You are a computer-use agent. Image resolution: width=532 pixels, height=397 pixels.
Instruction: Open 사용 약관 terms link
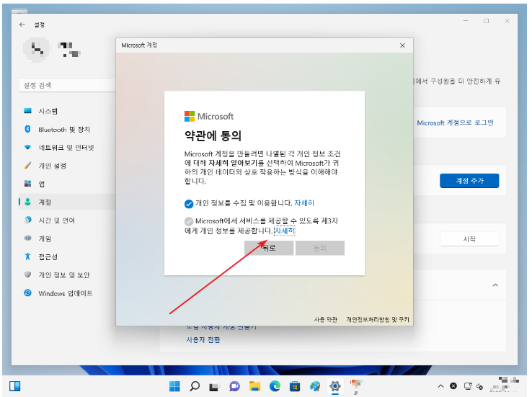click(325, 319)
